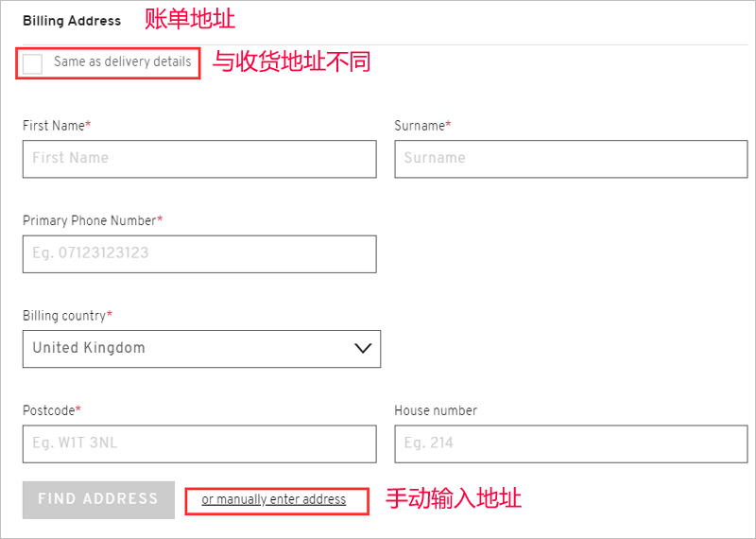Click into the First Name field
Viewport: 756px width, 539px height.
(x=199, y=159)
